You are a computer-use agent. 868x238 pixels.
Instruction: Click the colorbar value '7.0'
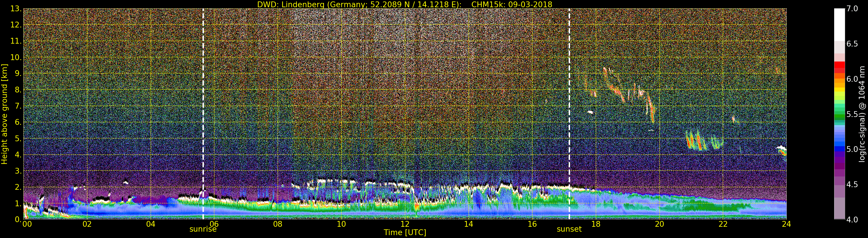point(852,9)
